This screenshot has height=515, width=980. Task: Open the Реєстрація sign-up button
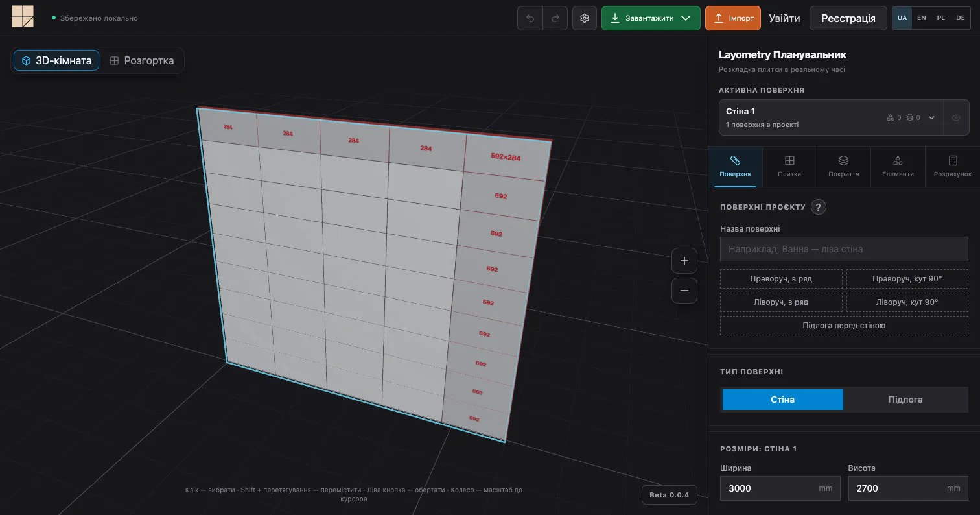click(848, 18)
